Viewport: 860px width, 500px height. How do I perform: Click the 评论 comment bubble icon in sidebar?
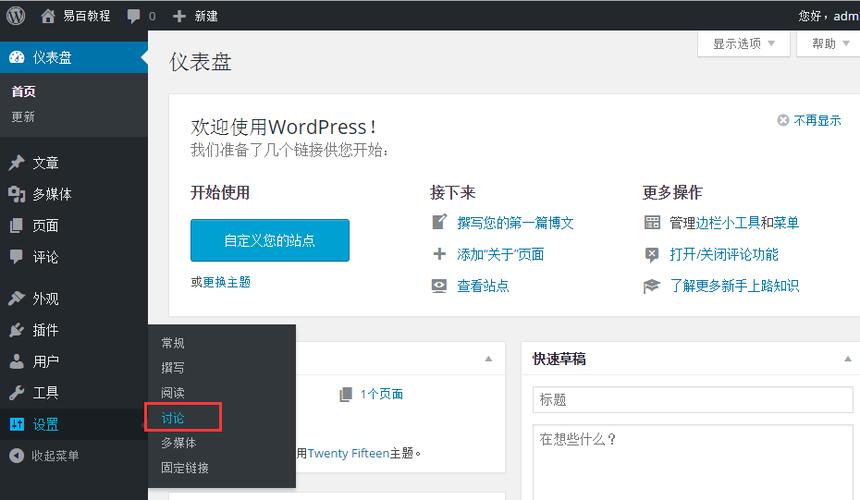(x=16, y=257)
